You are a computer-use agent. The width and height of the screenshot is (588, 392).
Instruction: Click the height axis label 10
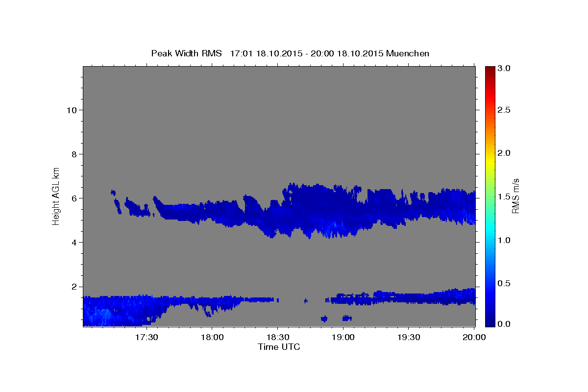pyautogui.click(x=72, y=110)
